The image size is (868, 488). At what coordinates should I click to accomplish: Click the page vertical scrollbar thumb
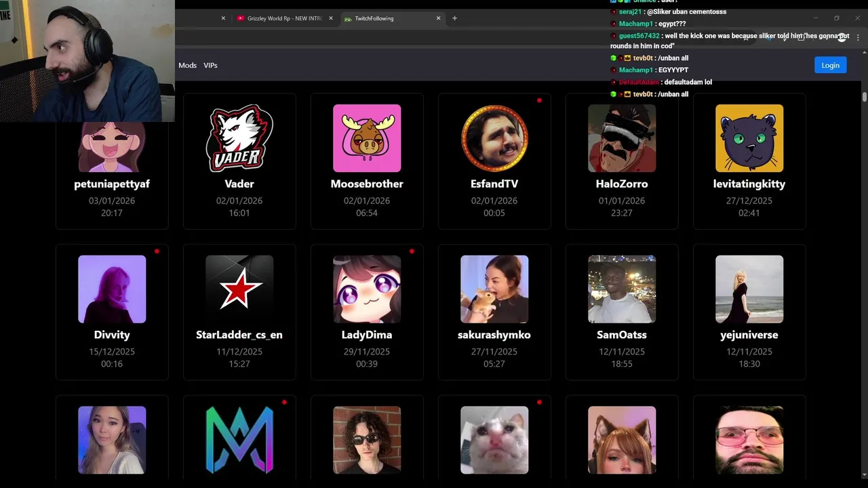[x=865, y=96]
